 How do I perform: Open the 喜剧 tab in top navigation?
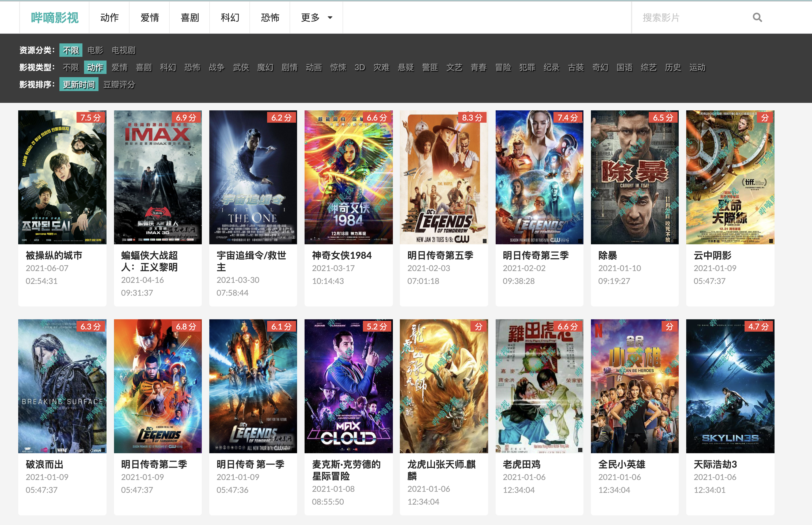190,18
